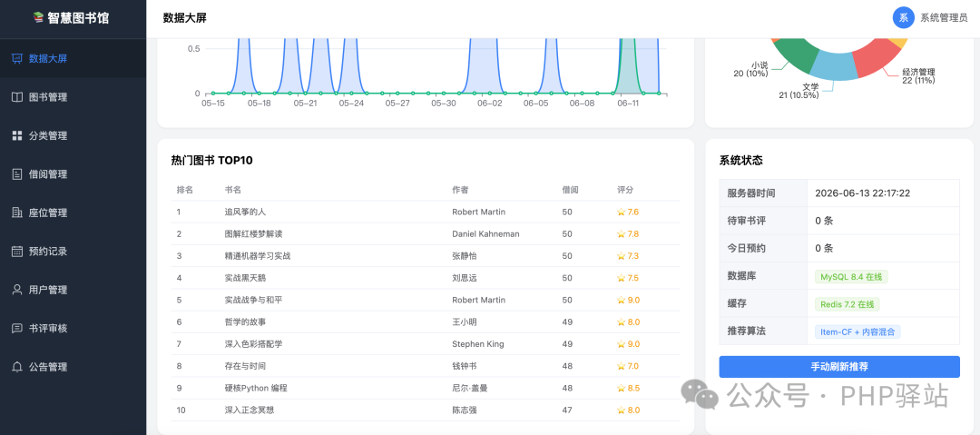Click the star icon beside rating 8.5
Image resolution: width=980 pixels, height=435 pixels.
coord(621,388)
